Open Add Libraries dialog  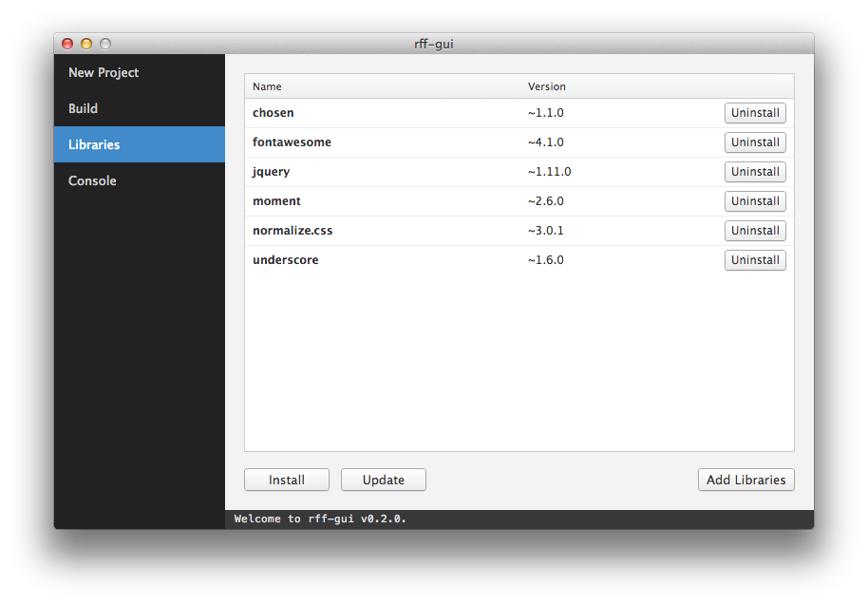tap(746, 480)
